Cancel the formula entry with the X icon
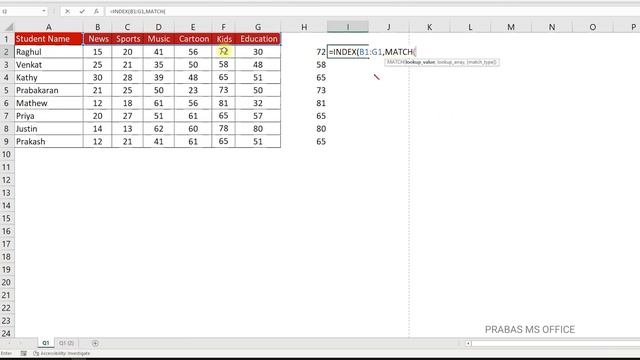The height and width of the screenshot is (360, 640). point(67,11)
